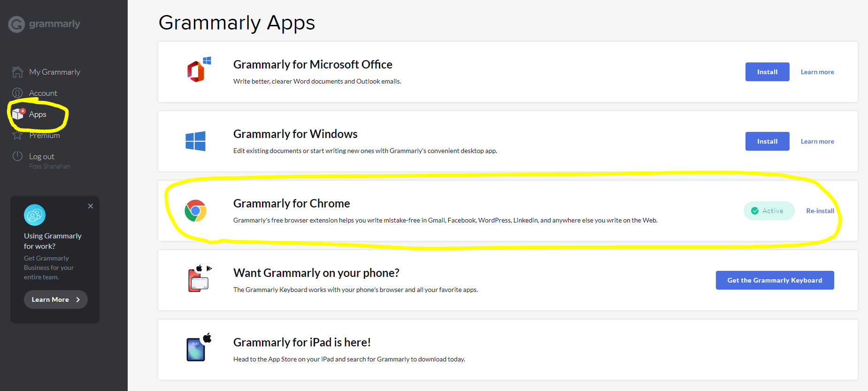
Task: Click the Account person icon
Action: tap(17, 93)
